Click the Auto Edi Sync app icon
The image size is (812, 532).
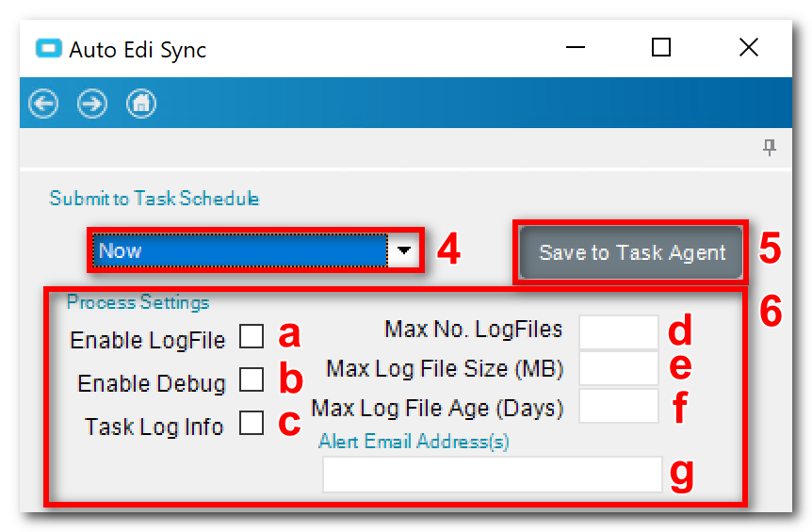(49, 49)
